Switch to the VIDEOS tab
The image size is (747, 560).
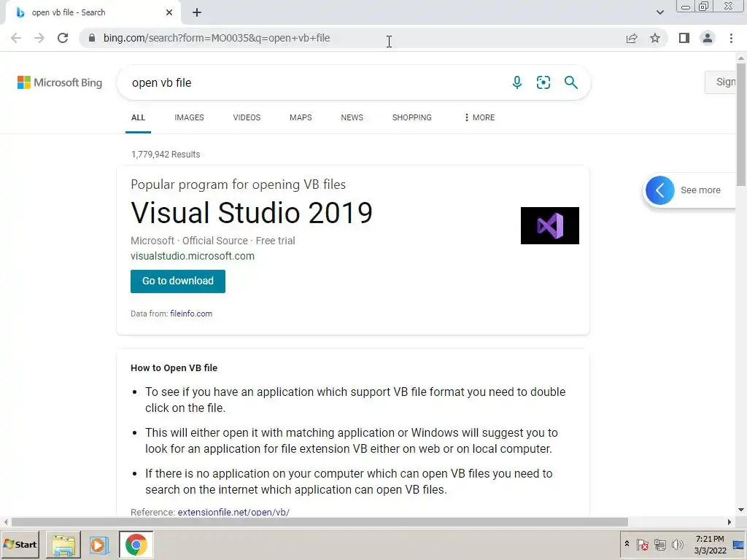click(247, 117)
